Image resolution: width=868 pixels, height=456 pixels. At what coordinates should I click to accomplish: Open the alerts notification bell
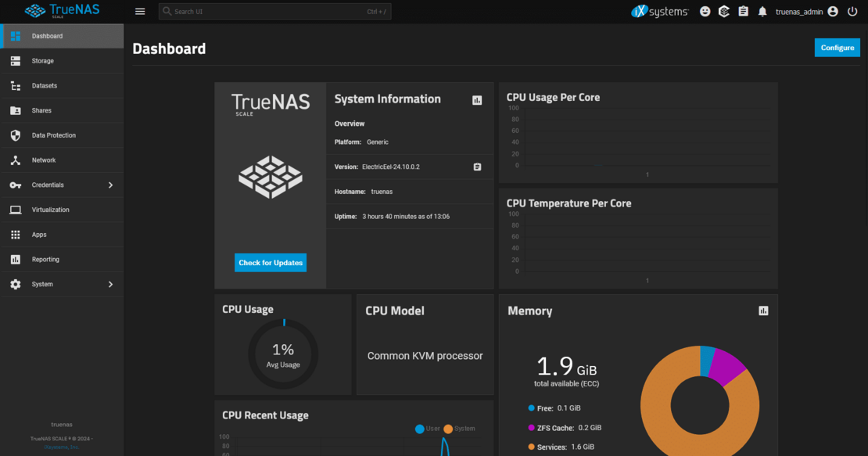[x=762, y=11]
